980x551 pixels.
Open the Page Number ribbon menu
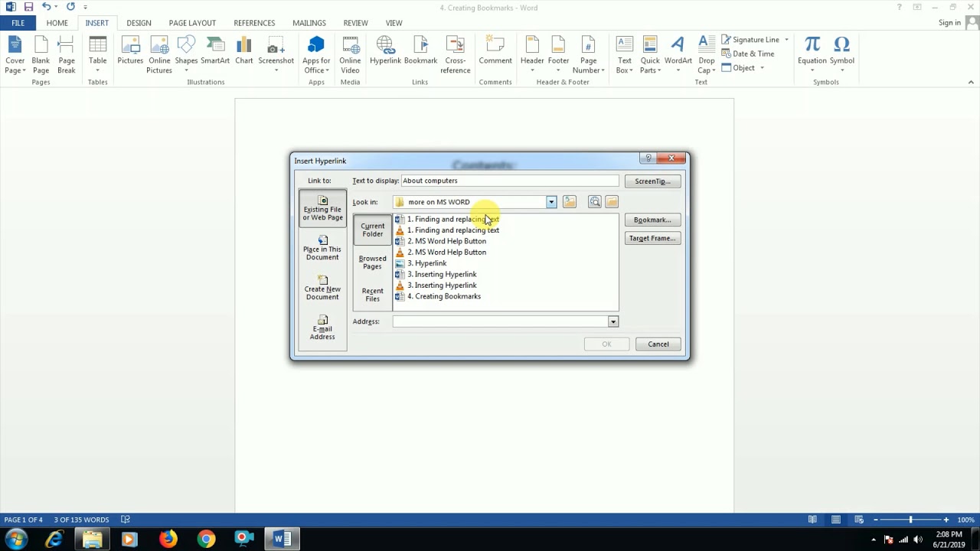(x=588, y=55)
